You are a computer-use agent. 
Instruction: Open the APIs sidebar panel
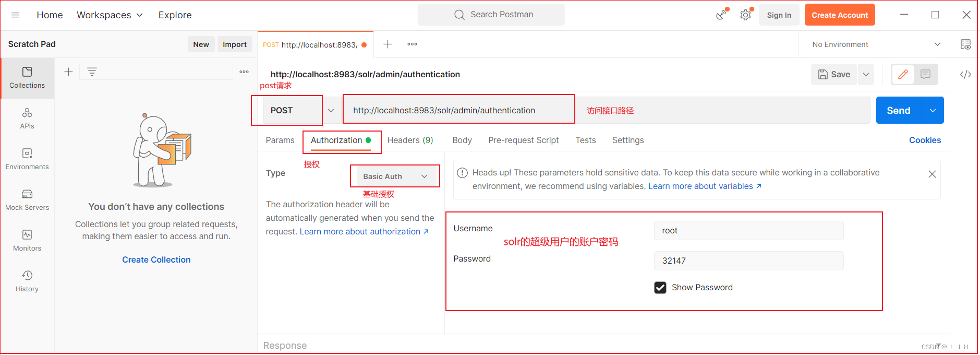27,119
